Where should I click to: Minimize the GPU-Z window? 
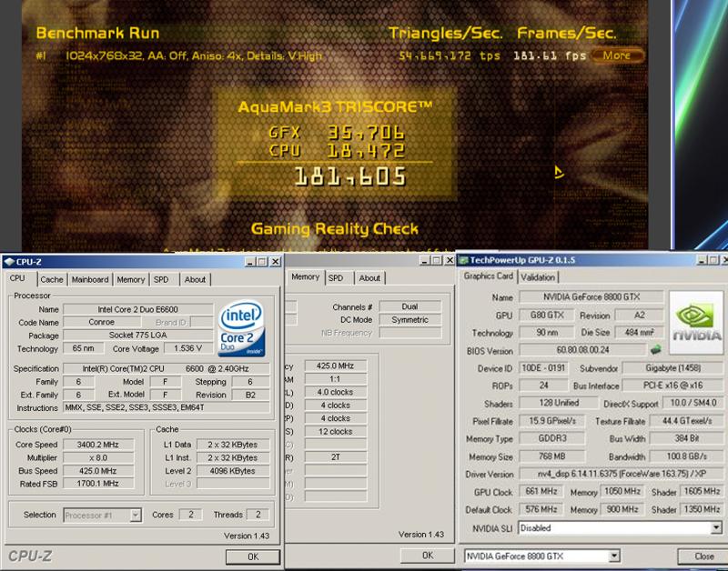tap(703, 260)
